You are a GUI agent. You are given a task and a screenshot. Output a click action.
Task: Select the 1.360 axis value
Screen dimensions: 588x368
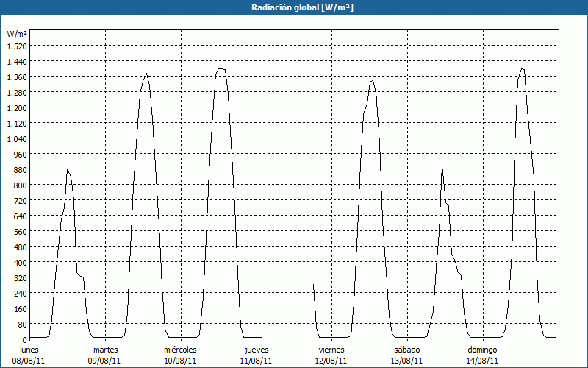click(17, 77)
